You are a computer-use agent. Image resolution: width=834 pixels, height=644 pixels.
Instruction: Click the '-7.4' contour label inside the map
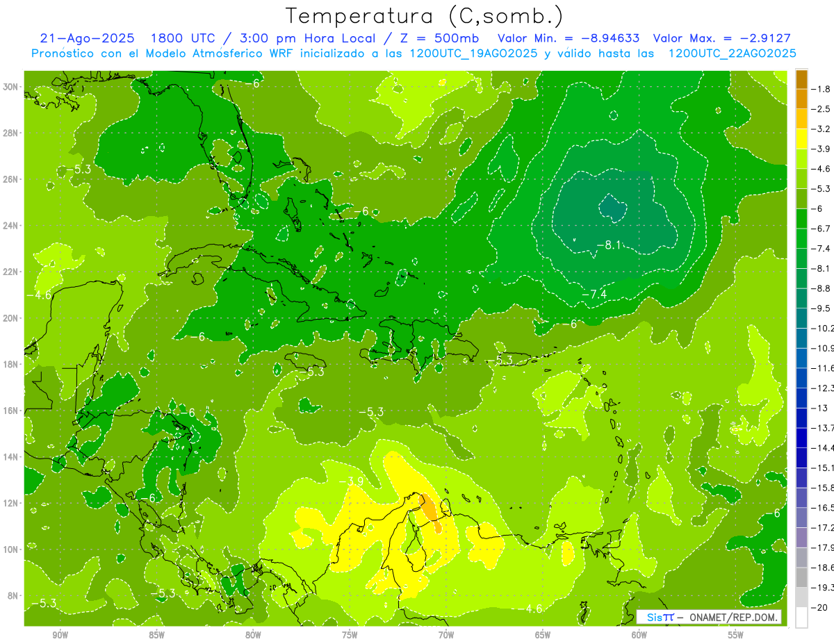coord(594,295)
